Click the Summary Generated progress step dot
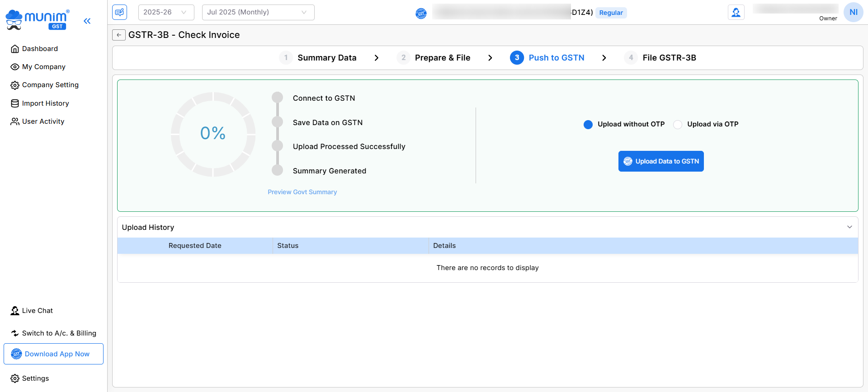The image size is (868, 392). coord(277,170)
